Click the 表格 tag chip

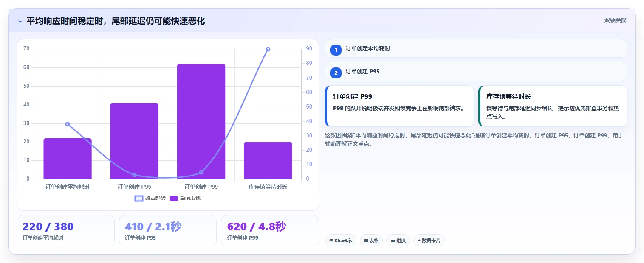pyautogui.click(x=371, y=241)
